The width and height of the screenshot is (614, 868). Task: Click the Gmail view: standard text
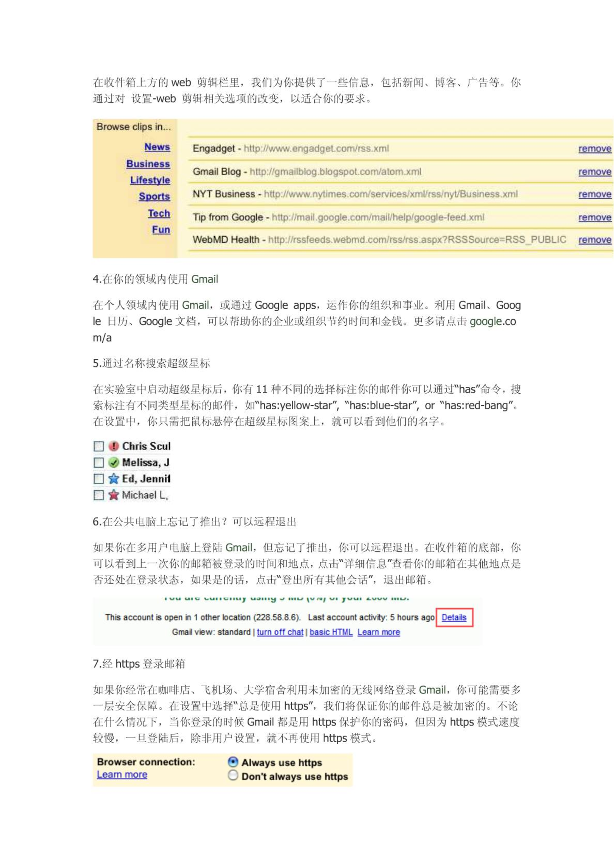(x=211, y=632)
